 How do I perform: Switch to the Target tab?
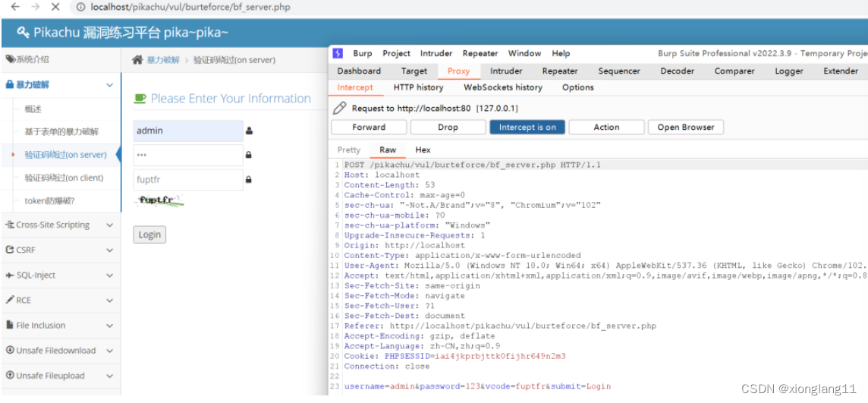pyautogui.click(x=414, y=71)
